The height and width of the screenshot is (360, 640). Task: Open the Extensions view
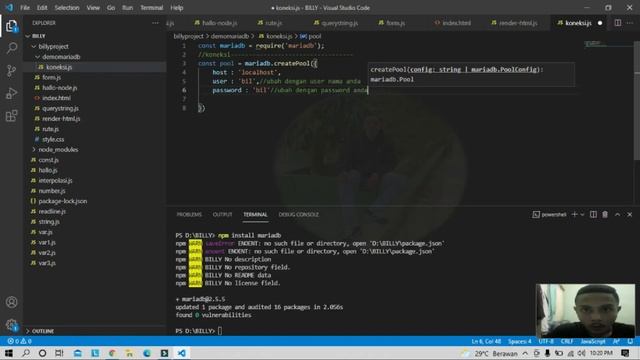[11, 116]
